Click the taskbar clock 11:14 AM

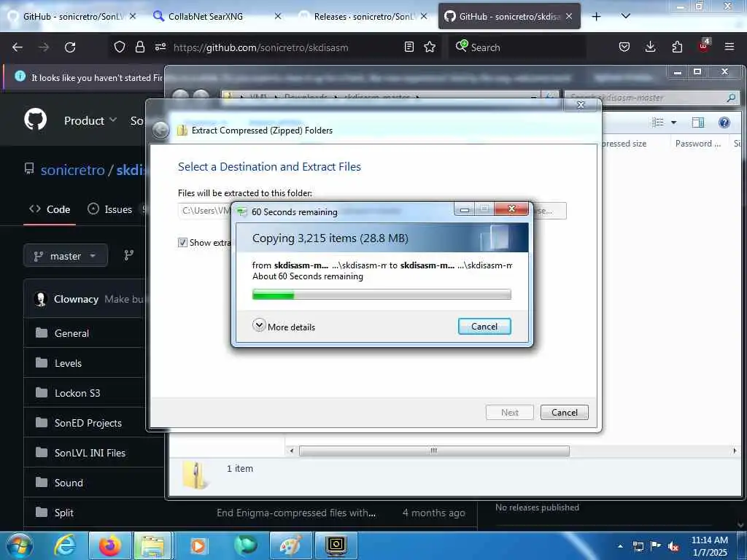709,540
